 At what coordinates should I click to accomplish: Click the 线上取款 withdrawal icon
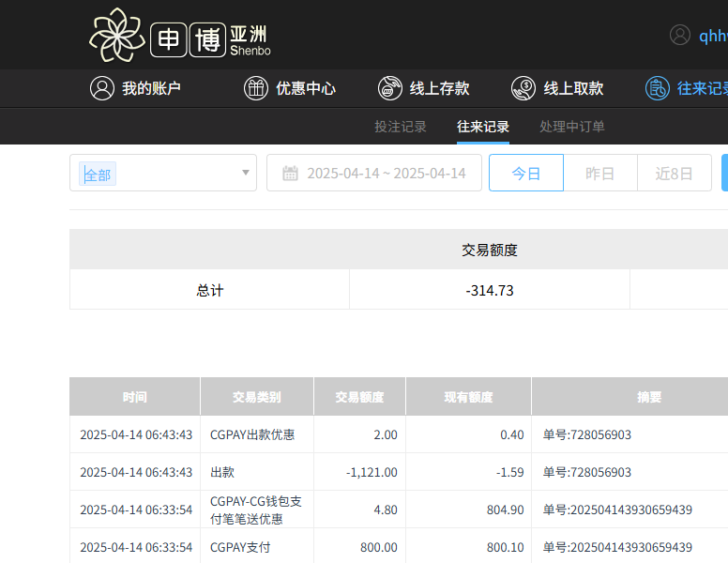(523, 88)
